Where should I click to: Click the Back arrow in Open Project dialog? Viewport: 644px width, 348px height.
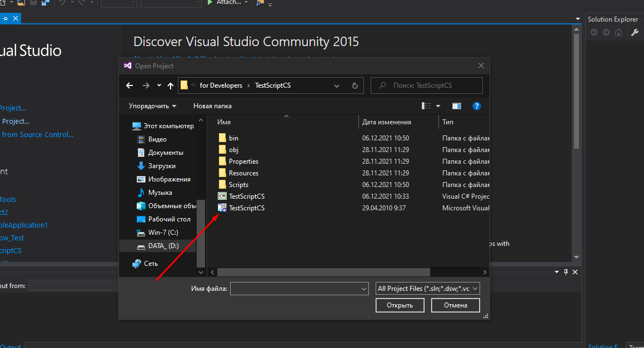129,85
